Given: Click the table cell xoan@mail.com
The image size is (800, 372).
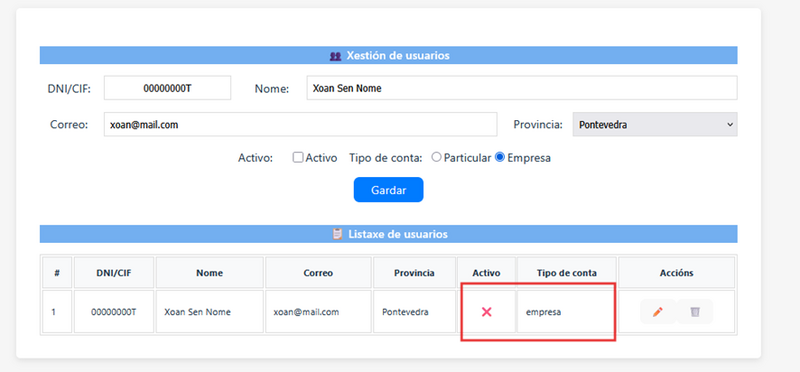Looking at the screenshot, I should pos(318,312).
